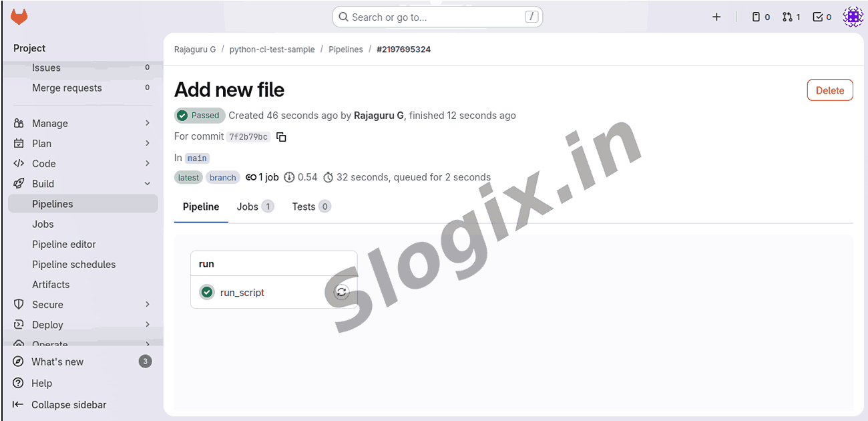Screen dimensions: 868x421
Task: Retry run_script job with refresh icon
Action: pyautogui.click(x=341, y=292)
